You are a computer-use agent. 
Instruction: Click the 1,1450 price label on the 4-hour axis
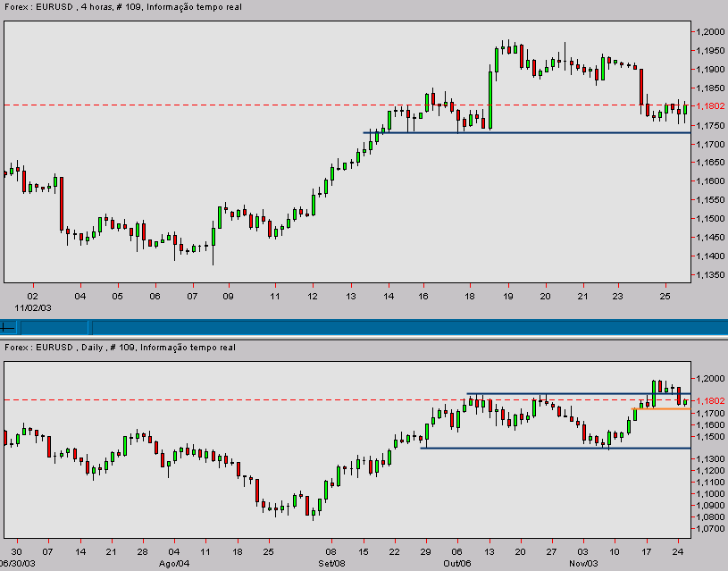point(710,238)
